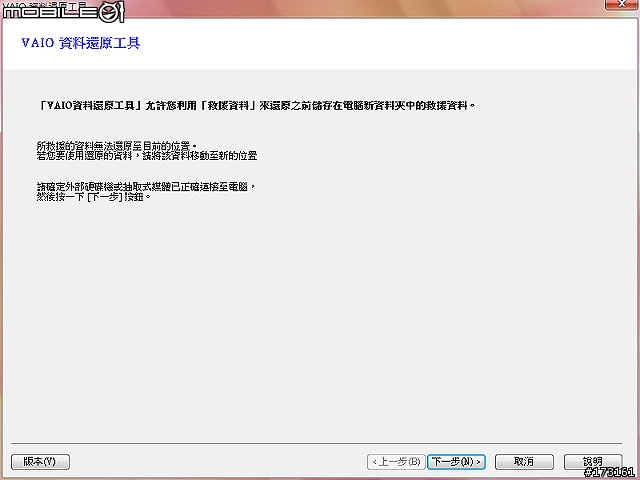This screenshot has width=640, height=480.
Task: Proceed with the 下一步(N) button
Action: pos(456,462)
